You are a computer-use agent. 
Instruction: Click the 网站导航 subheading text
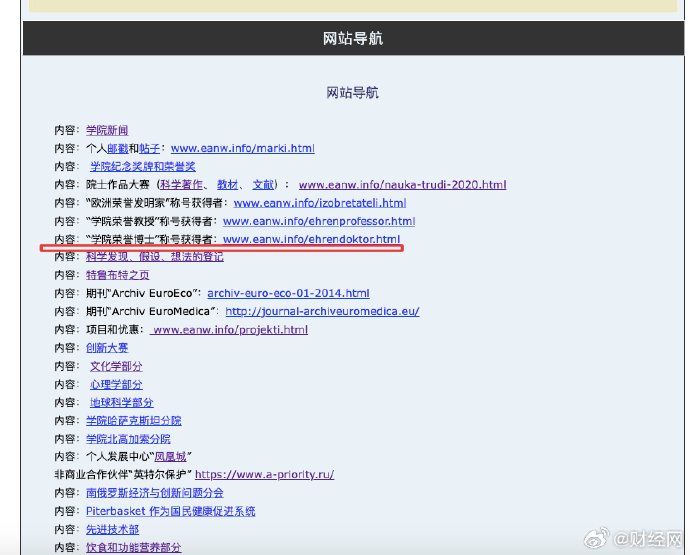352,92
